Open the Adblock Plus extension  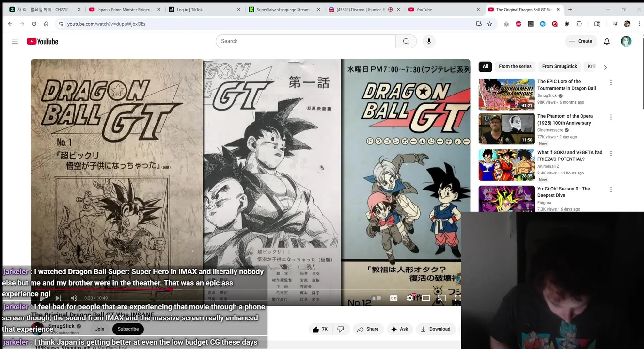[x=518, y=24]
